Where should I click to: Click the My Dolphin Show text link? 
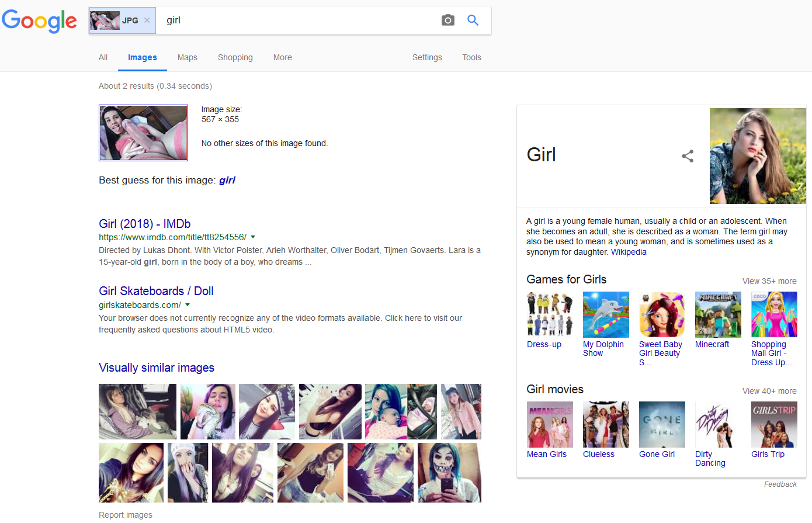tap(603, 349)
